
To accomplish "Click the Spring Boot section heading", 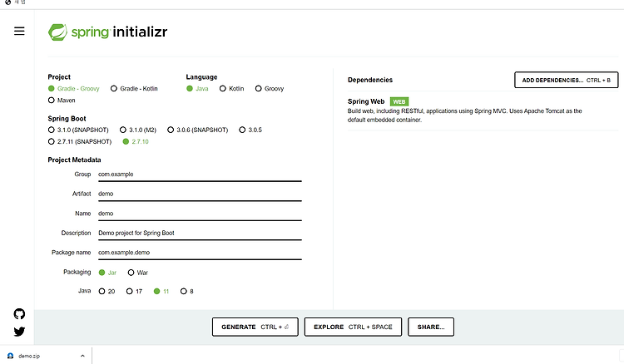I will pyautogui.click(x=67, y=118).
